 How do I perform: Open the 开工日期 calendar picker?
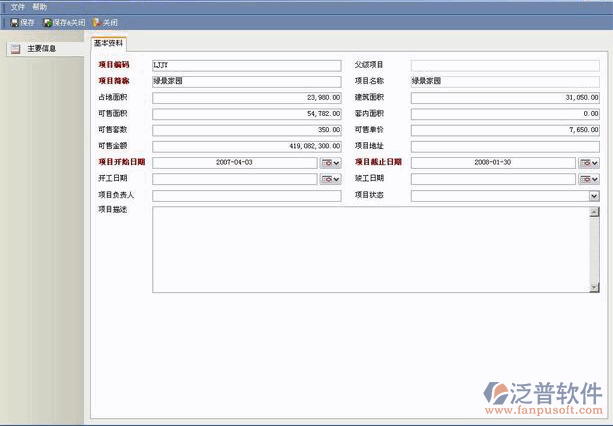click(x=330, y=179)
